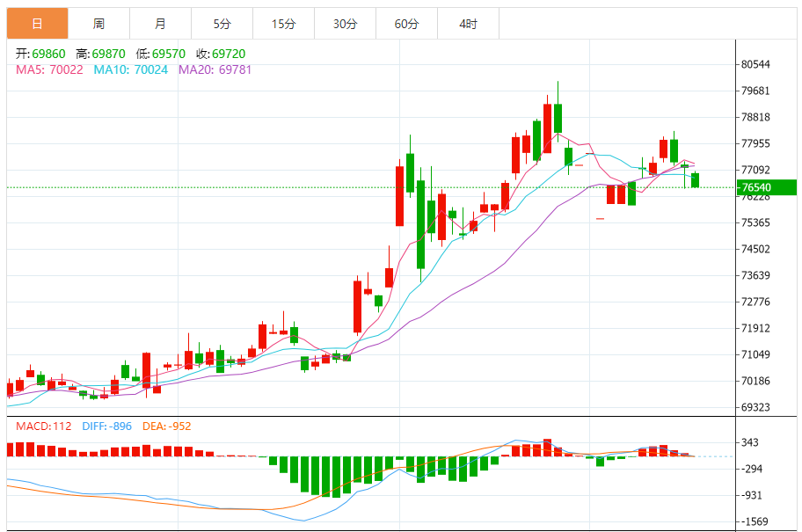Click the -294 MACD axis label

click(x=752, y=469)
